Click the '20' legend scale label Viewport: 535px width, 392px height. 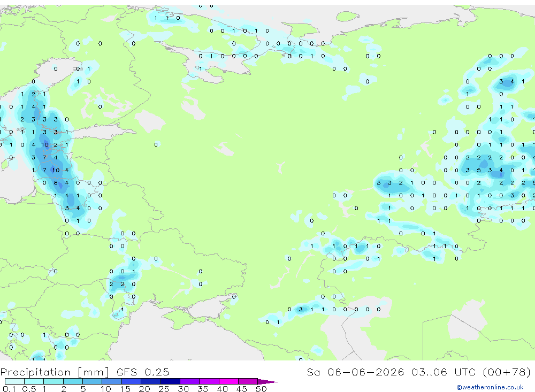[x=144, y=389]
